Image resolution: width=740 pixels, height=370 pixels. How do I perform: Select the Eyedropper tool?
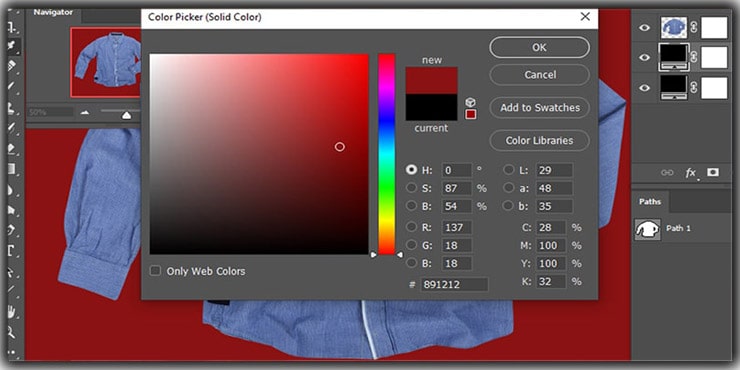(x=12, y=46)
